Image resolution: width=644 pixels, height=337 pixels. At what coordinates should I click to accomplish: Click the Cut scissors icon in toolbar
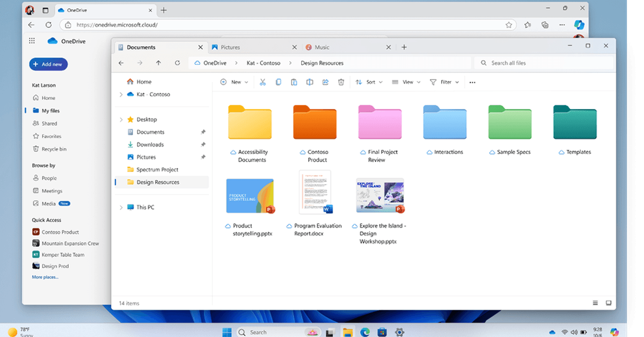pos(262,82)
